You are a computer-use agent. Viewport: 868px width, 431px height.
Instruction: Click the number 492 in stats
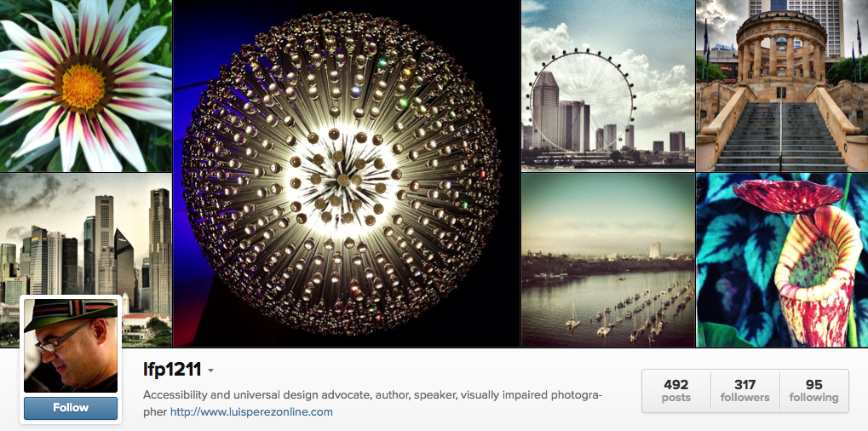[675, 384]
